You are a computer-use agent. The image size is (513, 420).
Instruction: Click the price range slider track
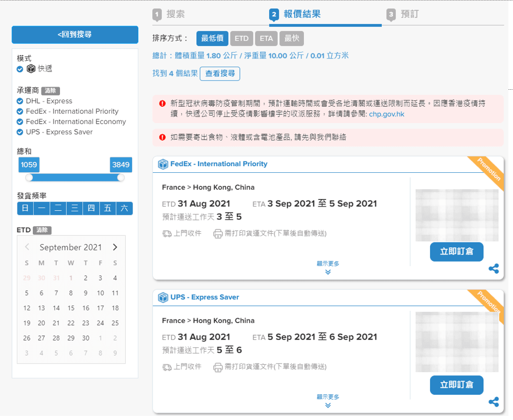click(x=75, y=177)
